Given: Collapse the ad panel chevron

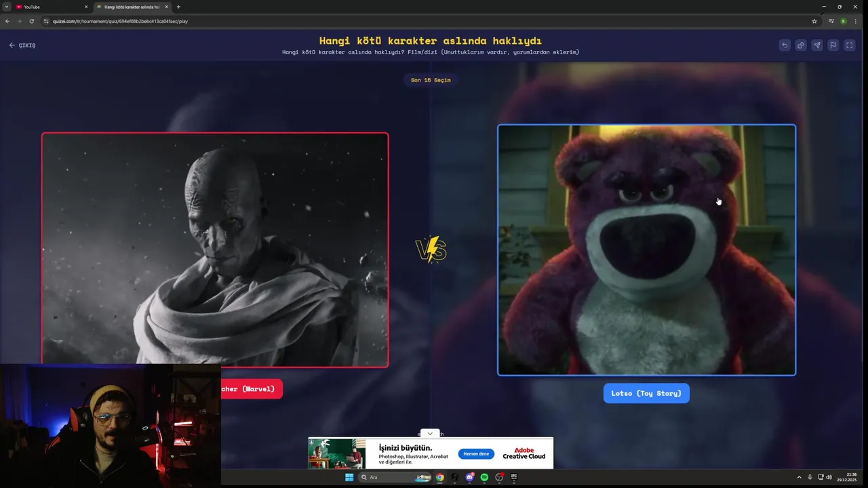Looking at the screenshot, I should point(429,433).
